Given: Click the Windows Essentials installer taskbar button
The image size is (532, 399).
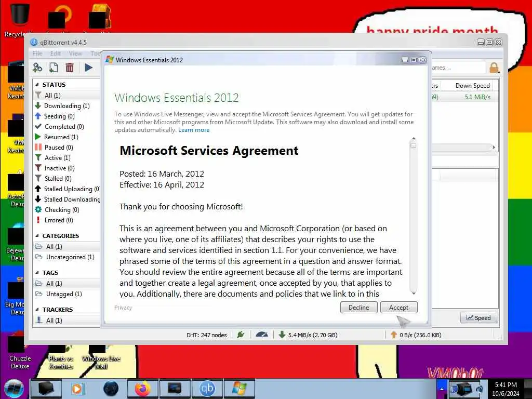Looking at the screenshot, I should point(239,389).
